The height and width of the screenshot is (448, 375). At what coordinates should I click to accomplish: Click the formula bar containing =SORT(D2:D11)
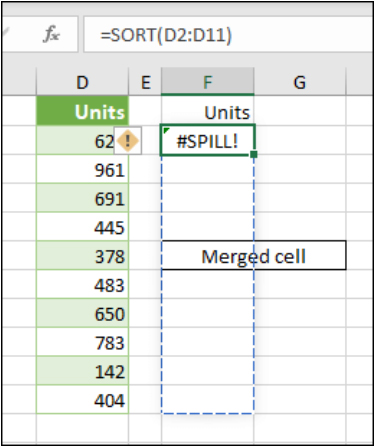[228, 34]
